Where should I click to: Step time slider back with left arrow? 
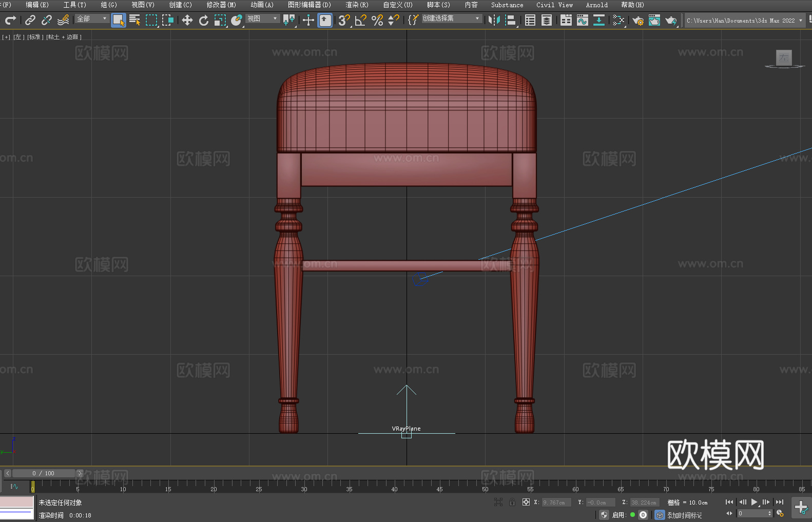coord(7,473)
